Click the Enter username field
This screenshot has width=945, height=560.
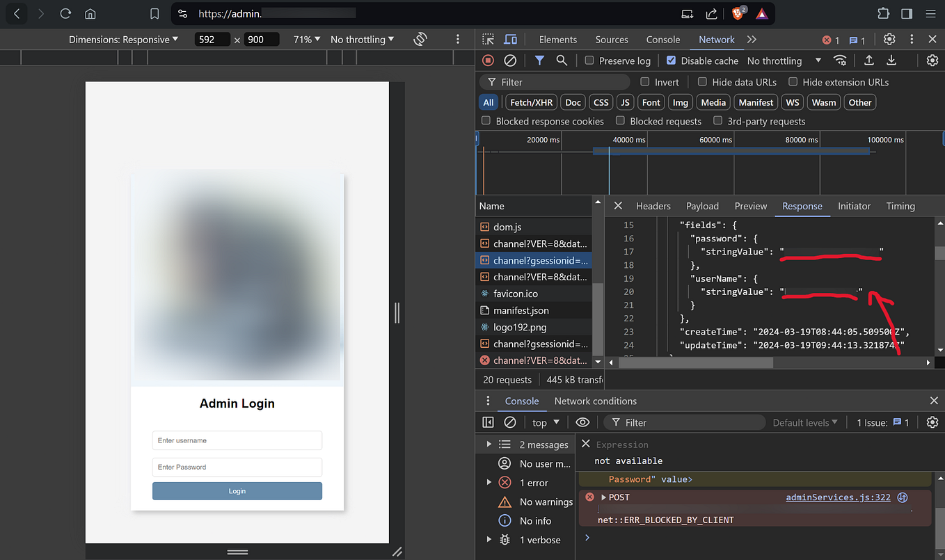[x=237, y=440]
